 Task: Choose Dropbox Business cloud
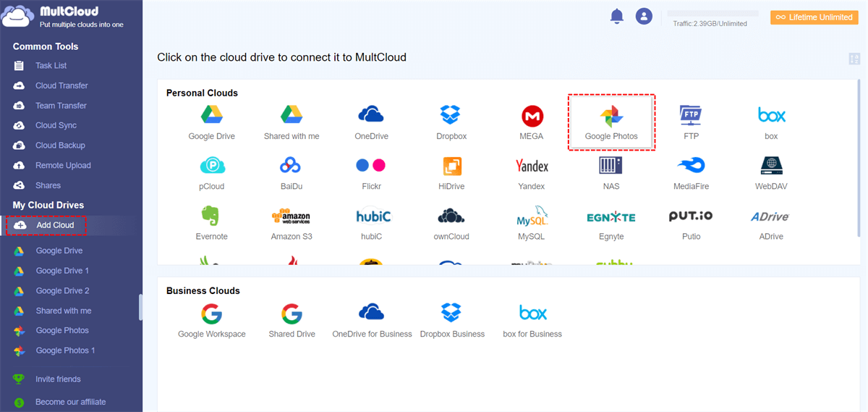452,320
